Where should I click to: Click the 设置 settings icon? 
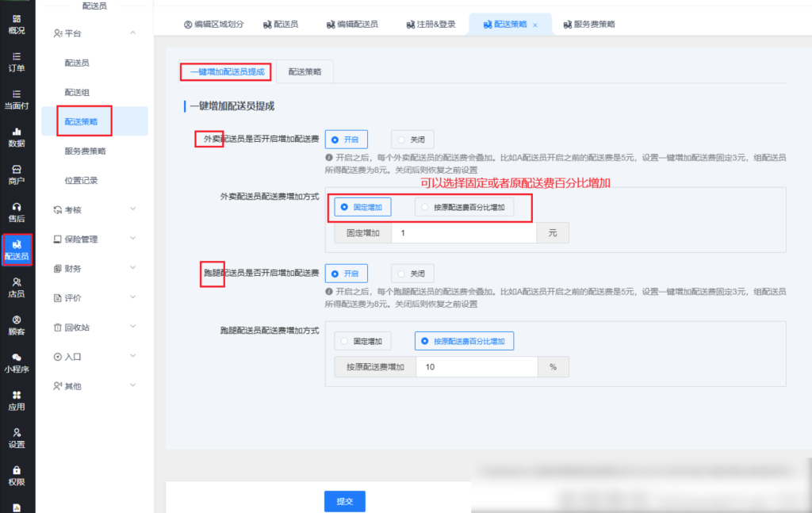(x=17, y=432)
